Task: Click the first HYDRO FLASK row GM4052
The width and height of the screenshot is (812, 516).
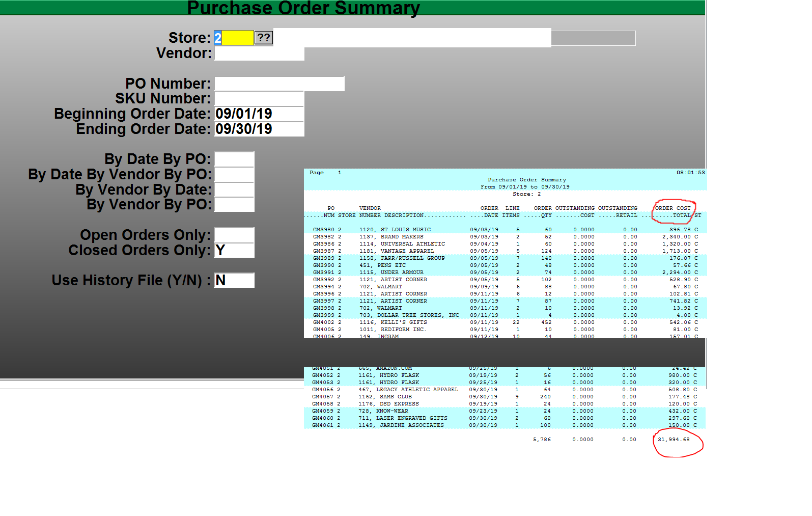Action: coord(505,375)
